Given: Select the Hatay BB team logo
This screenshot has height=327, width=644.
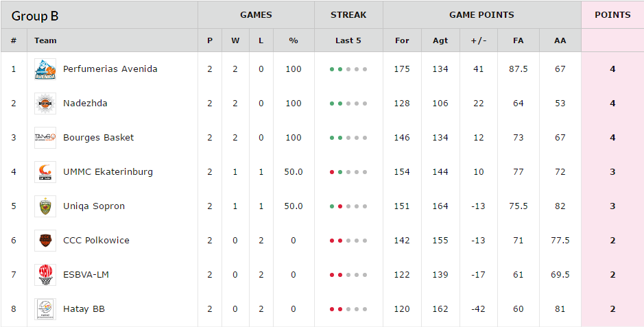Looking at the screenshot, I should tap(45, 309).
